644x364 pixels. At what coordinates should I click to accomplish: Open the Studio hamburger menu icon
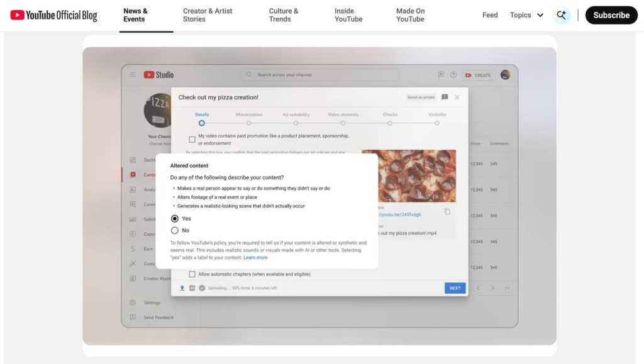(x=133, y=75)
